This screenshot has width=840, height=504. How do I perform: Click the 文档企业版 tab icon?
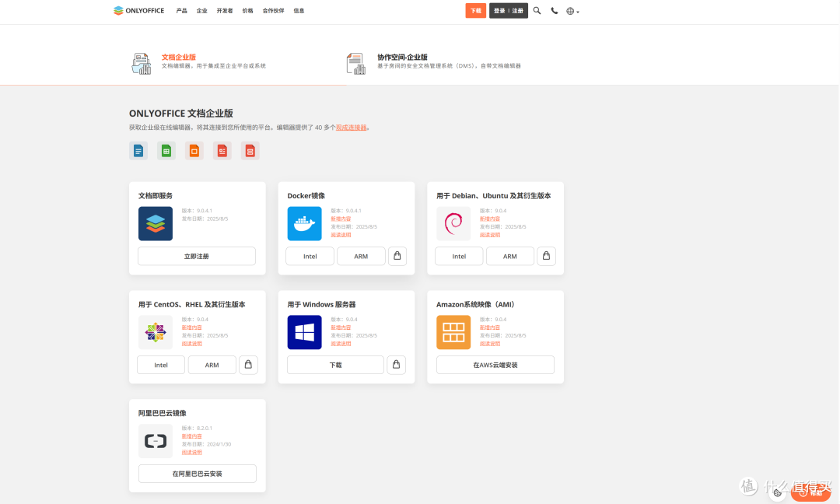pos(142,63)
